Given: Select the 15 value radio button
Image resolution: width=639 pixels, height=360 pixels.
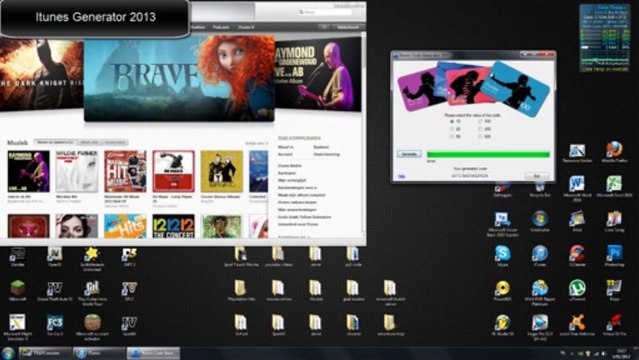Looking at the screenshot, I should point(452,121).
